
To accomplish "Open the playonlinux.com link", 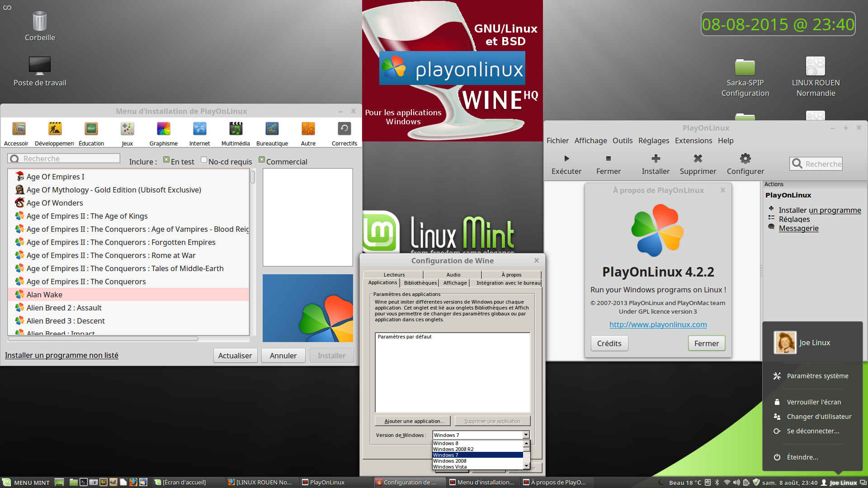I will (658, 324).
